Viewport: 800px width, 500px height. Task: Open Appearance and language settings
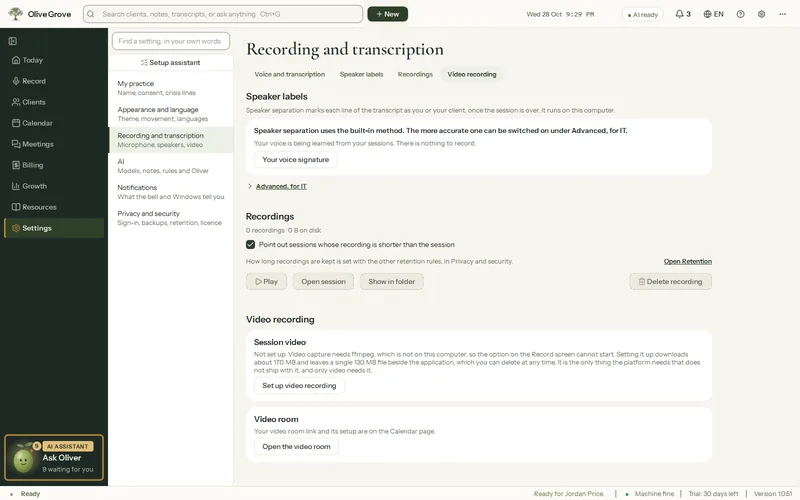pyautogui.click(x=171, y=114)
